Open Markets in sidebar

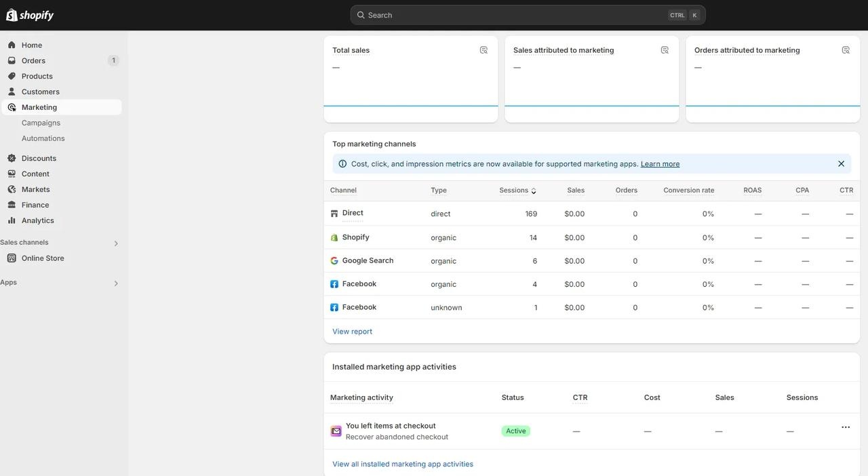(x=61, y=189)
